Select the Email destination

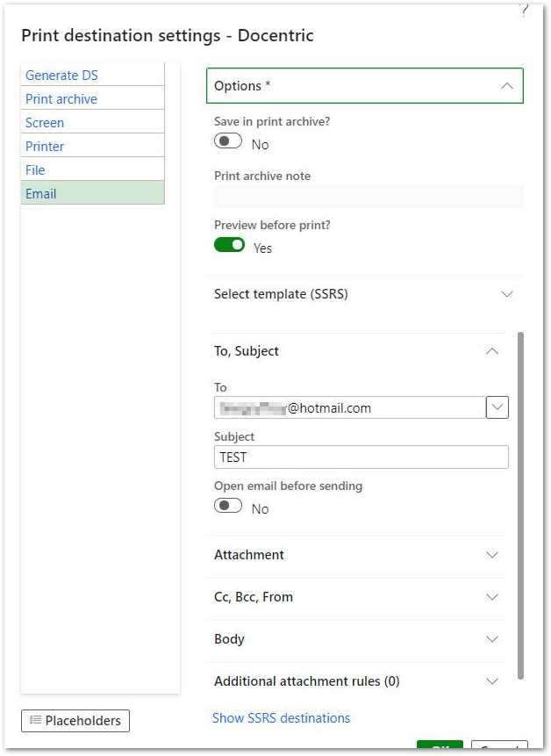click(x=92, y=193)
